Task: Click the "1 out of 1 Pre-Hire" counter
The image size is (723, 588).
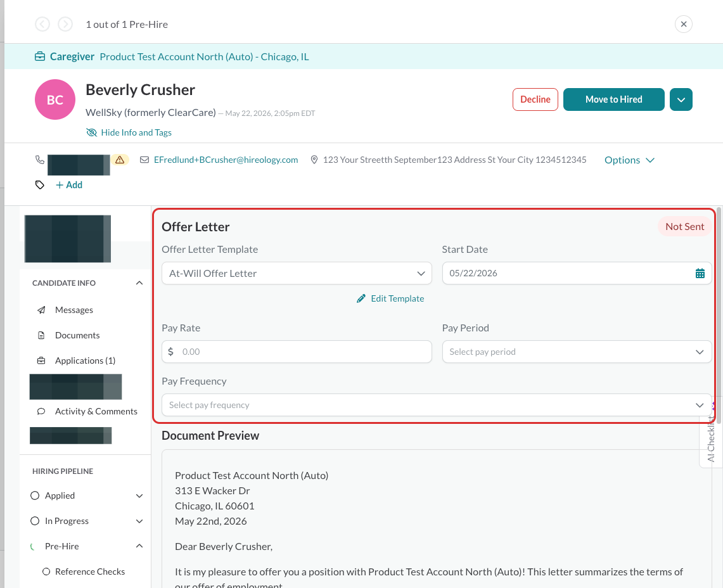Action: tap(127, 25)
